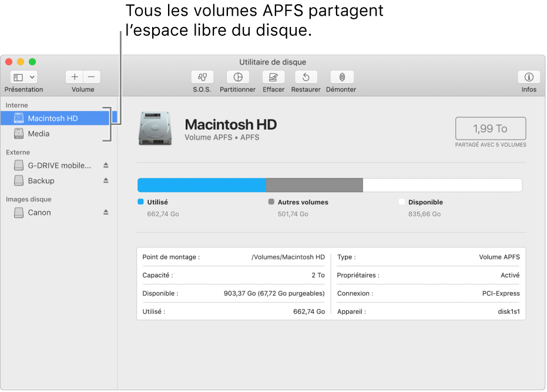Click 903,37 Go purgeables available value

(x=274, y=293)
